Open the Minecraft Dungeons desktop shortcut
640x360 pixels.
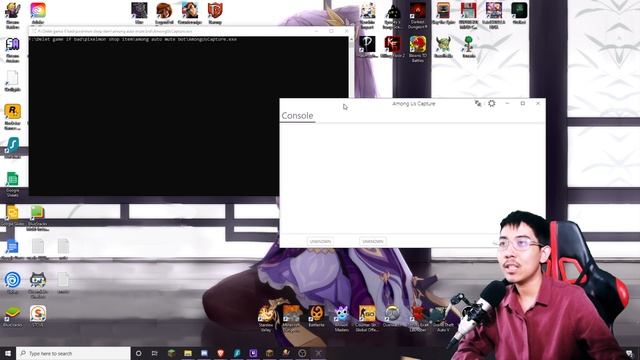click(291, 318)
